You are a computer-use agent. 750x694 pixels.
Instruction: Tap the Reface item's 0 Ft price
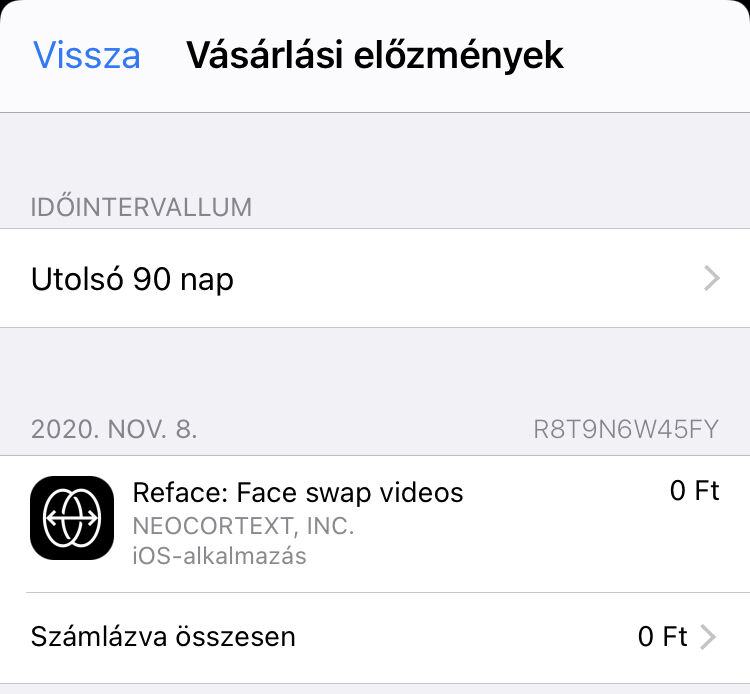(x=694, y=491)
